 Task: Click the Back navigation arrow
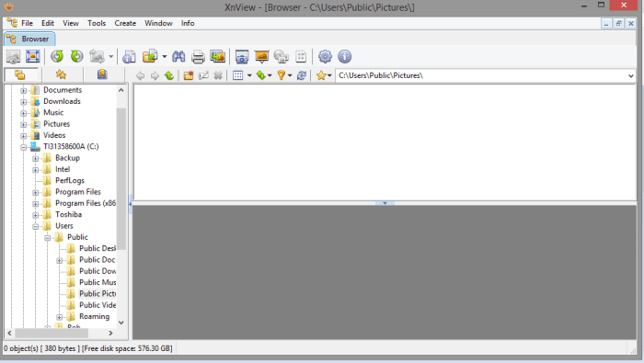tap(141, 75)
